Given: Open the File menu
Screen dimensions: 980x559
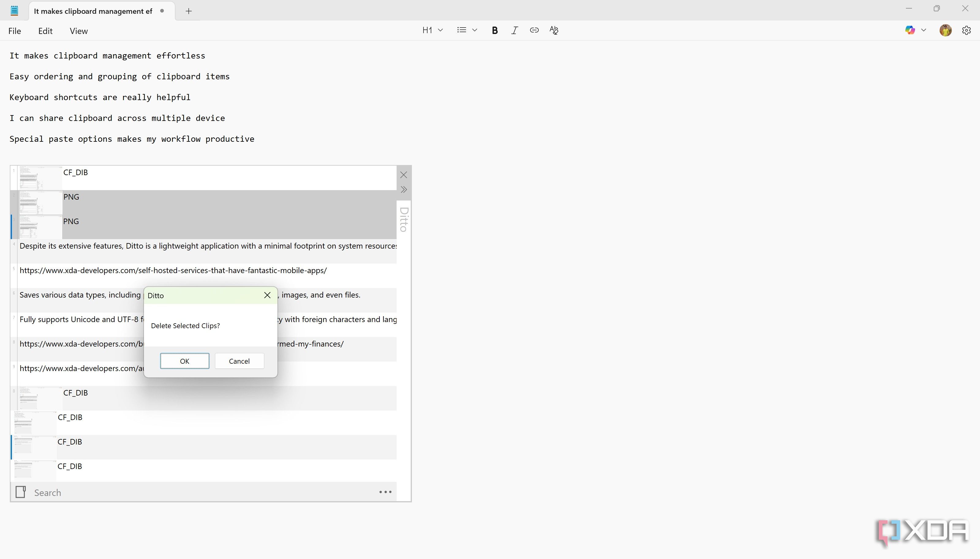Looking at the screenshot, I should tap(15, 31).
